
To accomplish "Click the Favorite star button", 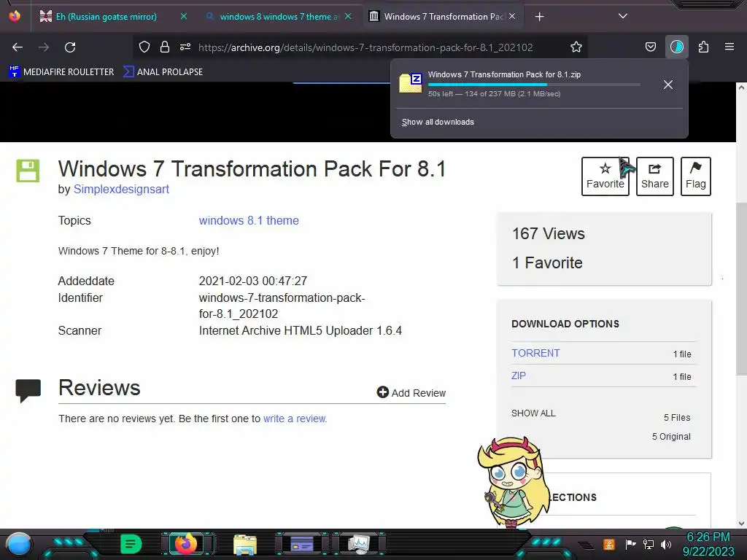I will pos(605,176).
